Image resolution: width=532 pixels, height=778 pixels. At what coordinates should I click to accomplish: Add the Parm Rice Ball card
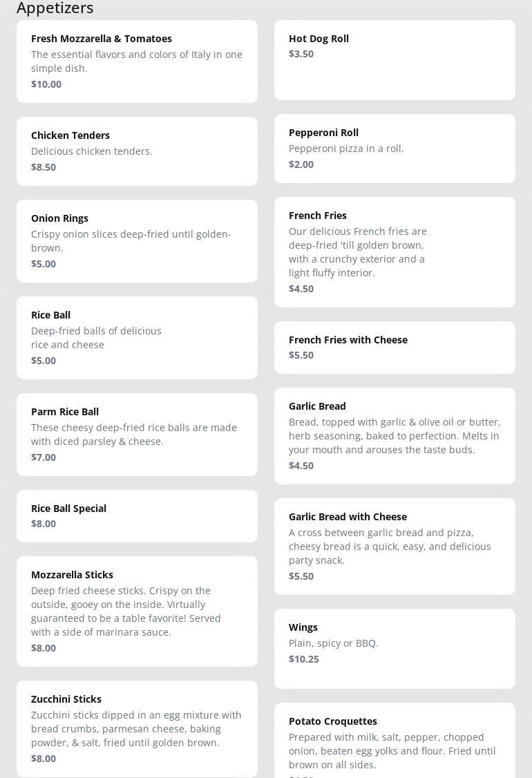[x=137, y=434]
